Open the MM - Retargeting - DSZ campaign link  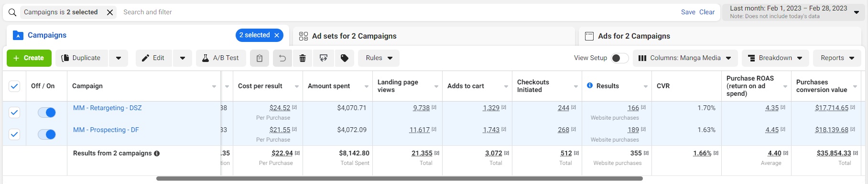(107, 108)
